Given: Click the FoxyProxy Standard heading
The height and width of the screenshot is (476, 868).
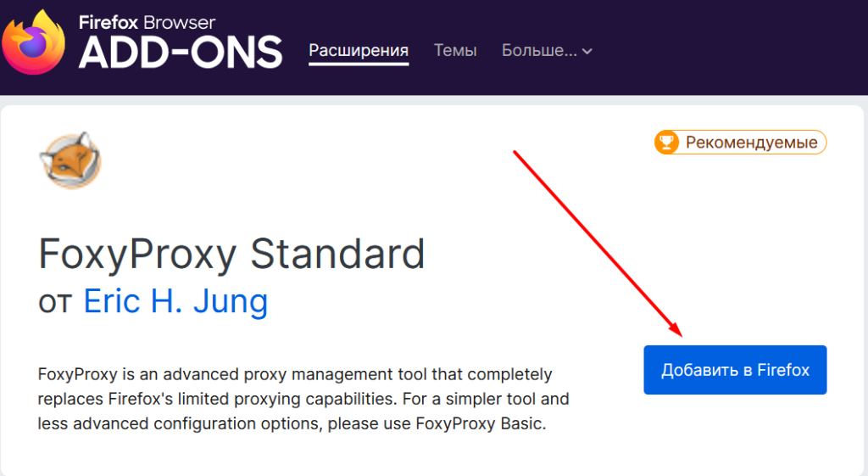Looking at the screenshot, I should pos(231,255).
